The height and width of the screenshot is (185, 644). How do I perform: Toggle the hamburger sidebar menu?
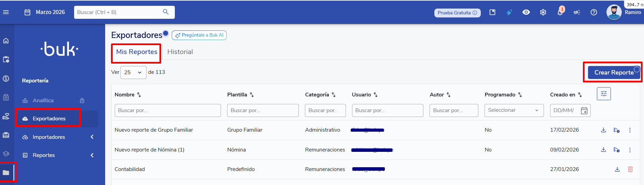coord(6,12)
